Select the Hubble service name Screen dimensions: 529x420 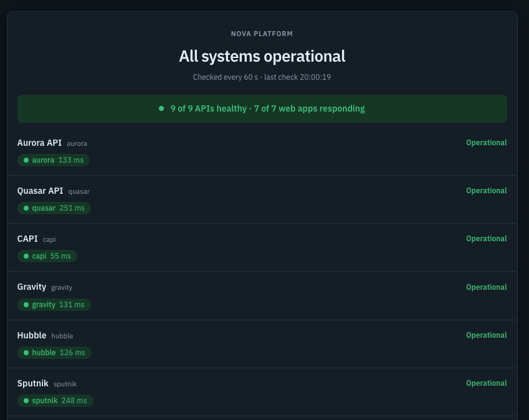pos(32,335)
